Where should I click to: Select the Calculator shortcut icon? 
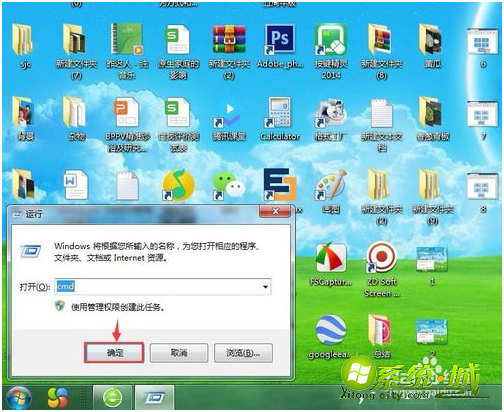click(279, 112)
